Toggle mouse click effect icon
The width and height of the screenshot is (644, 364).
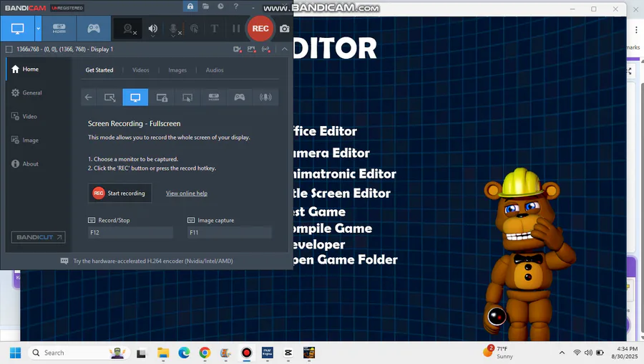click(194, 29)
